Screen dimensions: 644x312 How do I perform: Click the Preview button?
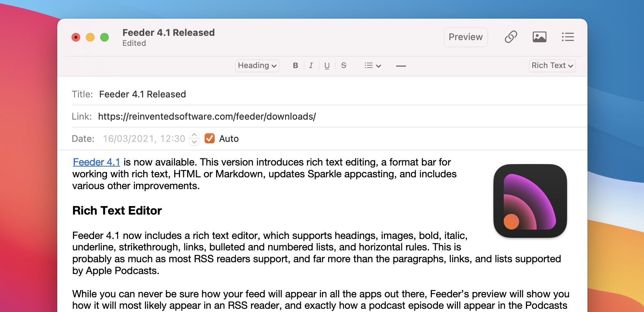tap(465, 37)
